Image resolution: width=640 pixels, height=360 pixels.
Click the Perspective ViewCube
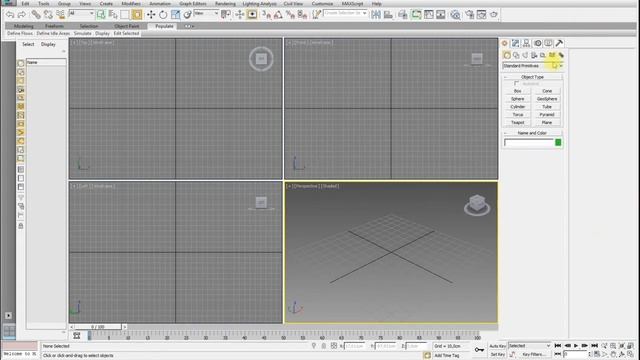point(477,205)
